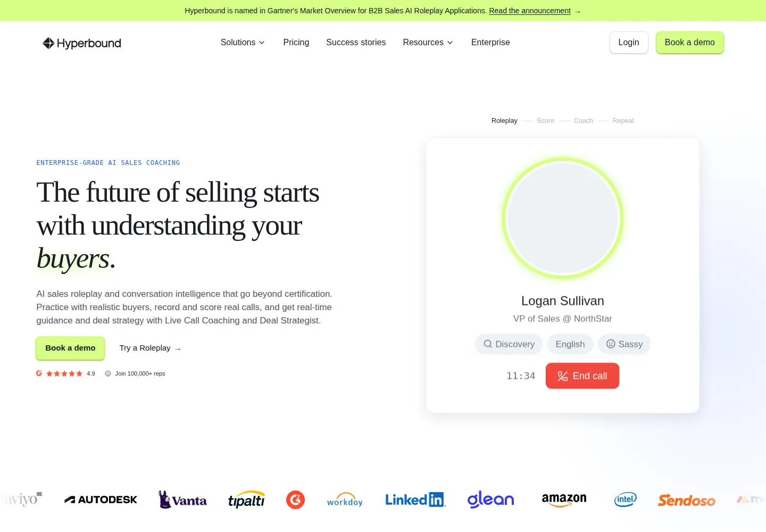Select the English language chip
Viewport: 766px width, 532px height.
tap(570, 344)
